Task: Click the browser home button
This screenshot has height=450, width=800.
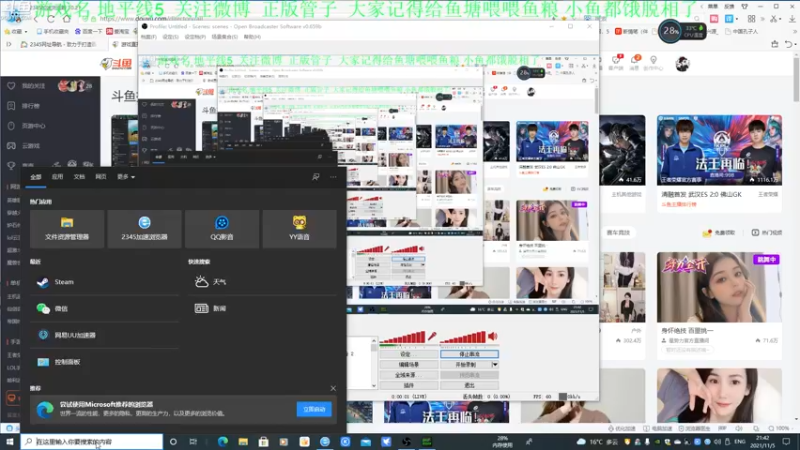Action: tap(66, 19)
